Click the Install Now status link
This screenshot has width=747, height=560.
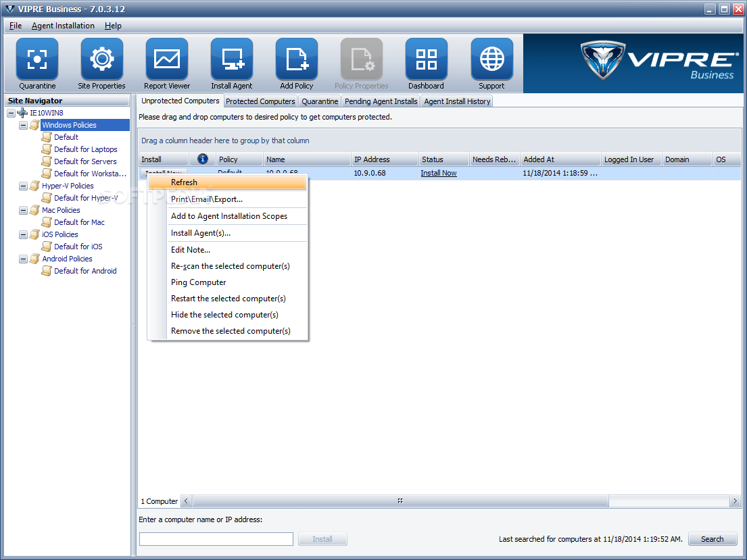coord(438,174)
